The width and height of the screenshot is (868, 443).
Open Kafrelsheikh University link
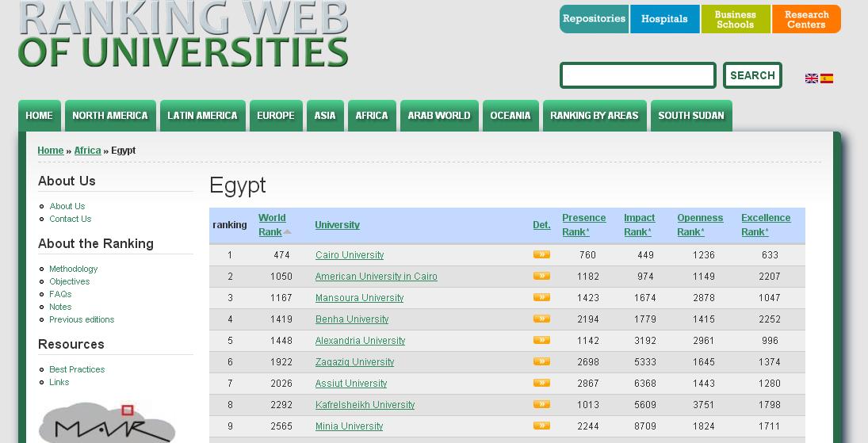click(x=365, y=405)
